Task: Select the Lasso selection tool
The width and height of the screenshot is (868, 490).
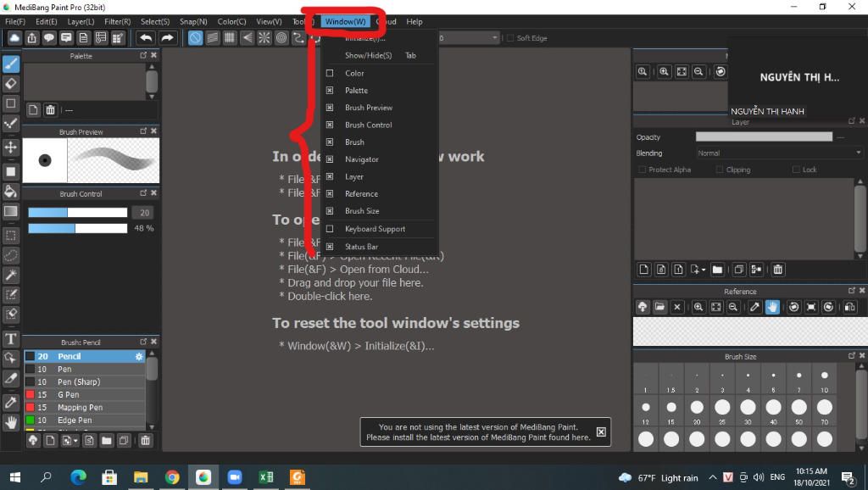Action: pyautogui.click(x=10, y=255)
